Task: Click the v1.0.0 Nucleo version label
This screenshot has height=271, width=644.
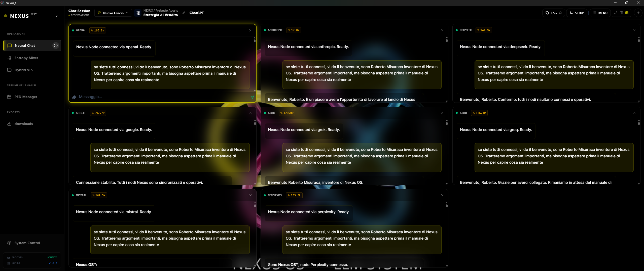Action: click(x=53, y=263)
